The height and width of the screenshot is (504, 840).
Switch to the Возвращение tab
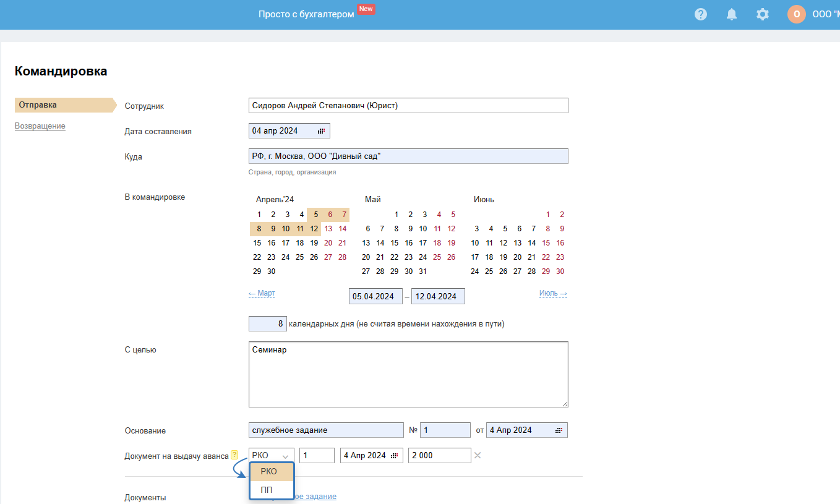(x=40, y=126)
